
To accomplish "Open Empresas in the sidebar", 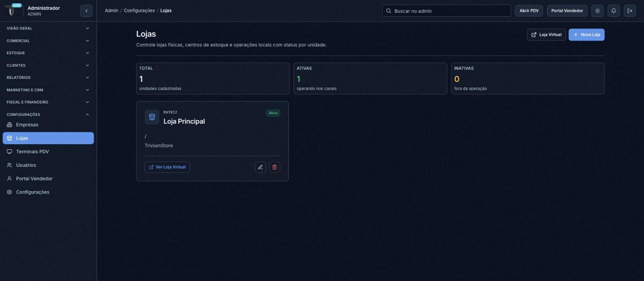I will [48, 125].
